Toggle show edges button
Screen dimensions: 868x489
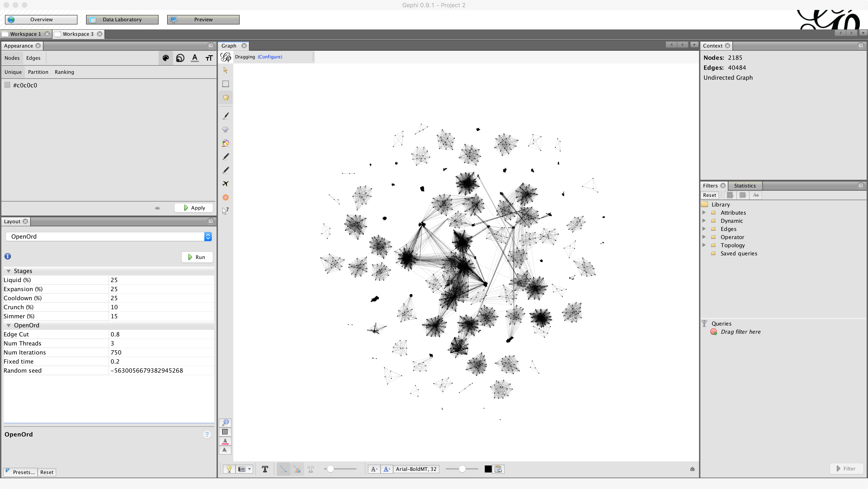[283, 469]
